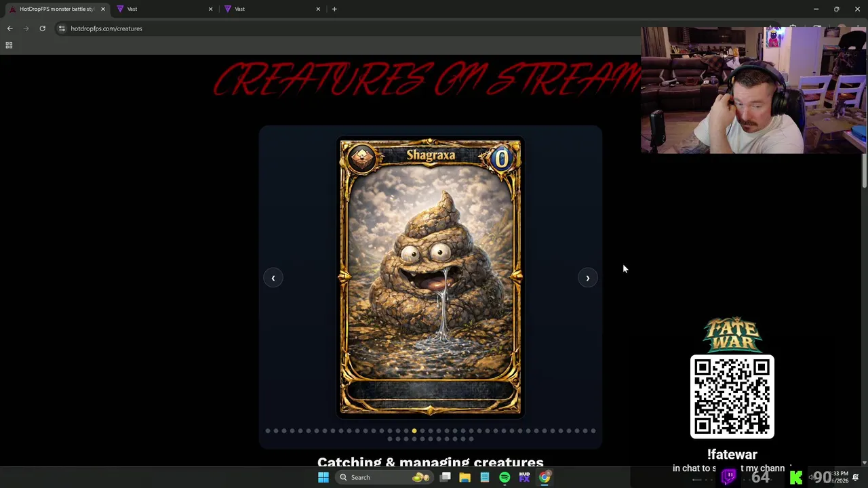Click the element emblem on Shagraxa card
This screenshot has width=868, height=488.
click(x=361, y=158)
